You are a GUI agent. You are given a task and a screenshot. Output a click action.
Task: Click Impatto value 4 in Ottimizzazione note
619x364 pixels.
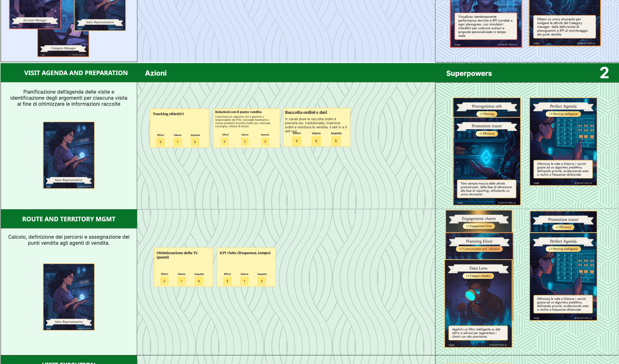coord(199,281)
